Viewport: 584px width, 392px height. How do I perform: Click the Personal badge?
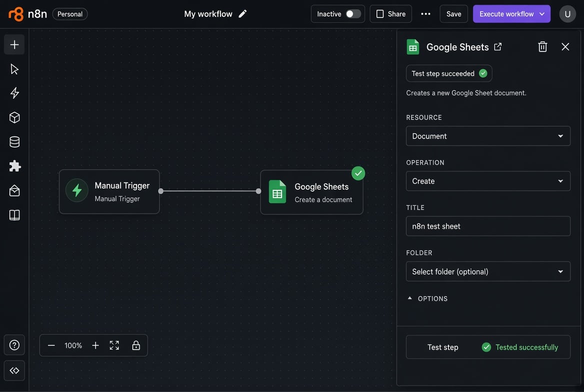coord(70,14)
